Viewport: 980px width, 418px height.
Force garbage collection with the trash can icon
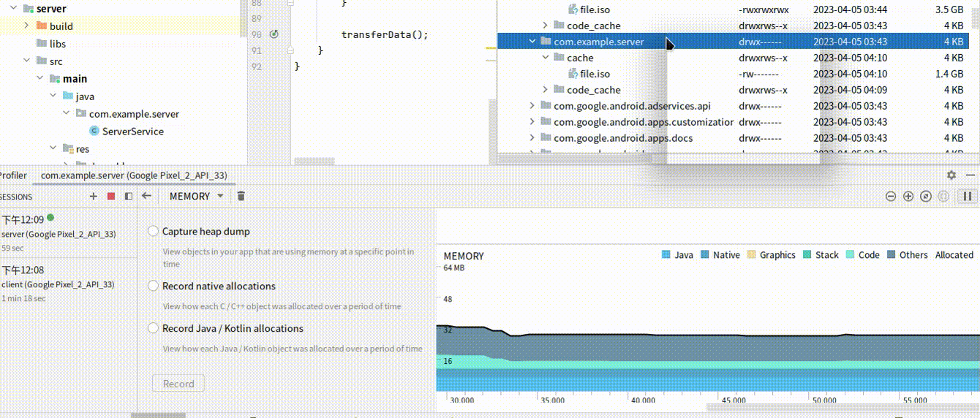(x=241, y=196)
